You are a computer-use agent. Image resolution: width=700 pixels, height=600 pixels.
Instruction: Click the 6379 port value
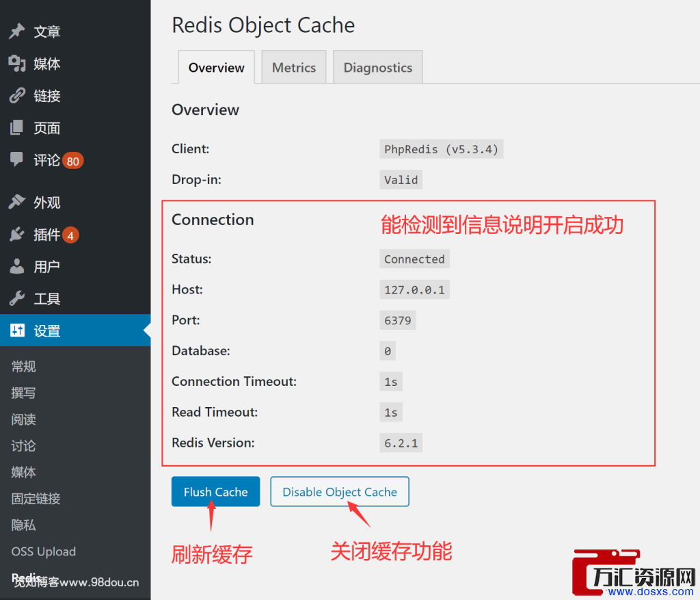point(397,320)
